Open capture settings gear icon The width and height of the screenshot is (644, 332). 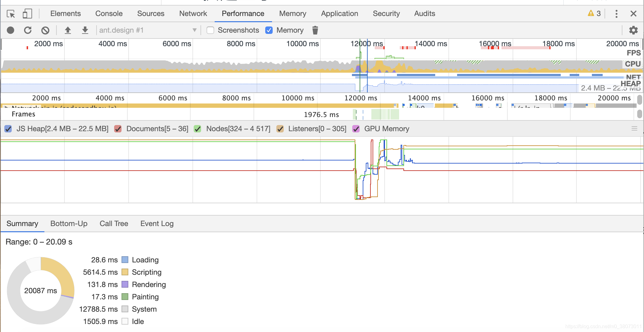pyautogui.click(x=633, y=30)
